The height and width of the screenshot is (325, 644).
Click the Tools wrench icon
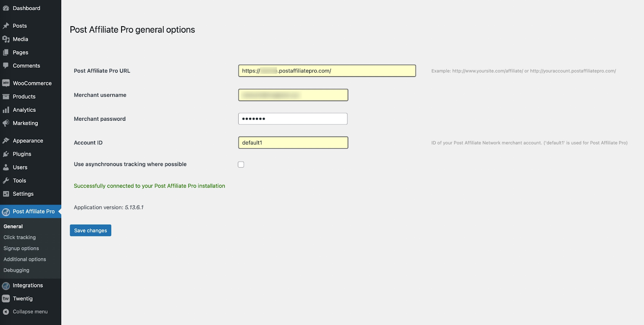(6, 180)
